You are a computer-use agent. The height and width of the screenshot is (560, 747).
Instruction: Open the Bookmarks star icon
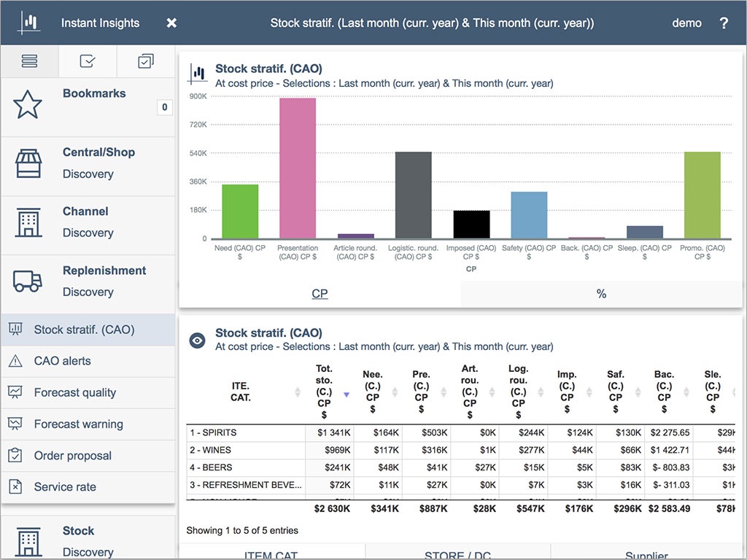point(28,105)
